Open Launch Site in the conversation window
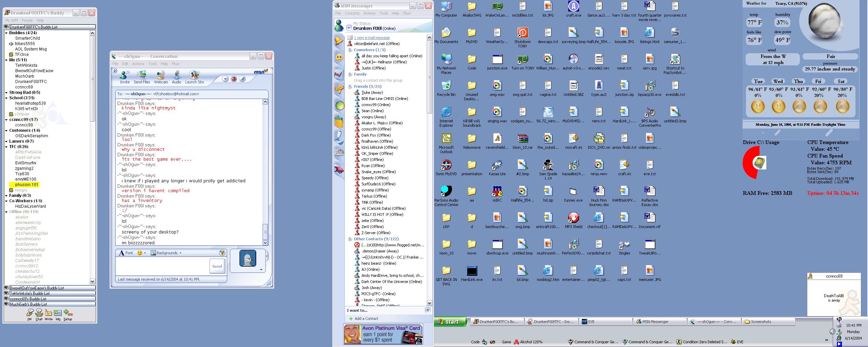The width and height of the screenshot is (868, 347). (x=194, y=77)
